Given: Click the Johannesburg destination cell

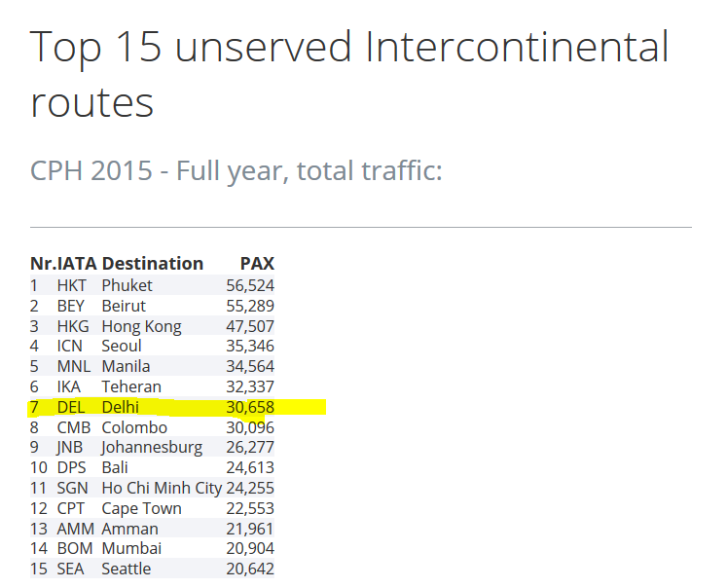Looking at the screenshot, I should click(x=152, y=448).
